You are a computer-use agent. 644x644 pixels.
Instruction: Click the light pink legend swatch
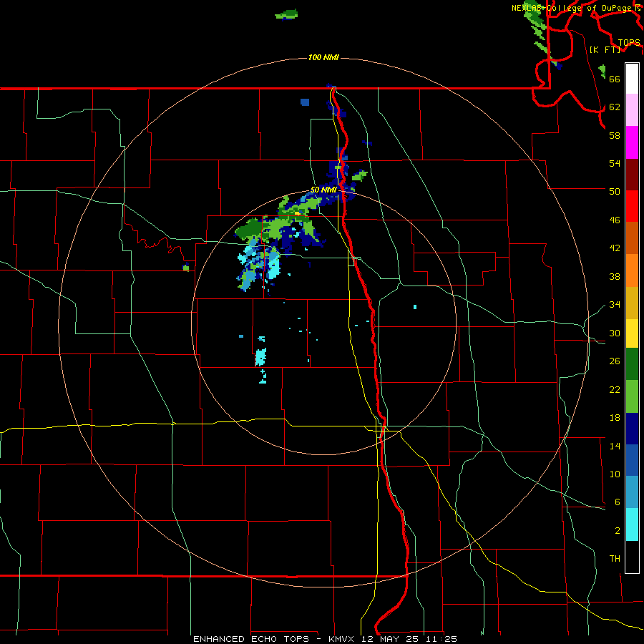pyautogui.click(x=632, y=110)
